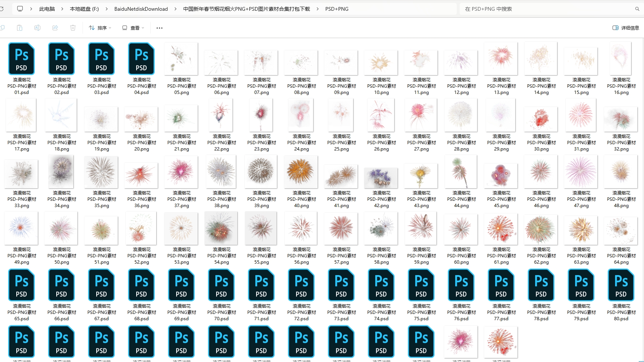This screenshot has width=644, height=362.
Task: Navigate to BaiduNetdiskDownload in the breadcrumb
Action: coord(141,9)
